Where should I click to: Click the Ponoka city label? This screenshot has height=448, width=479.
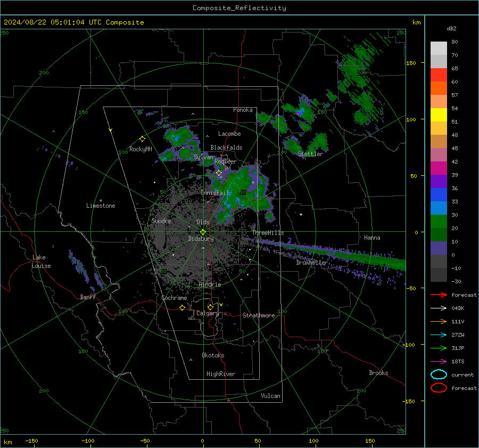(x=243, y=110)
